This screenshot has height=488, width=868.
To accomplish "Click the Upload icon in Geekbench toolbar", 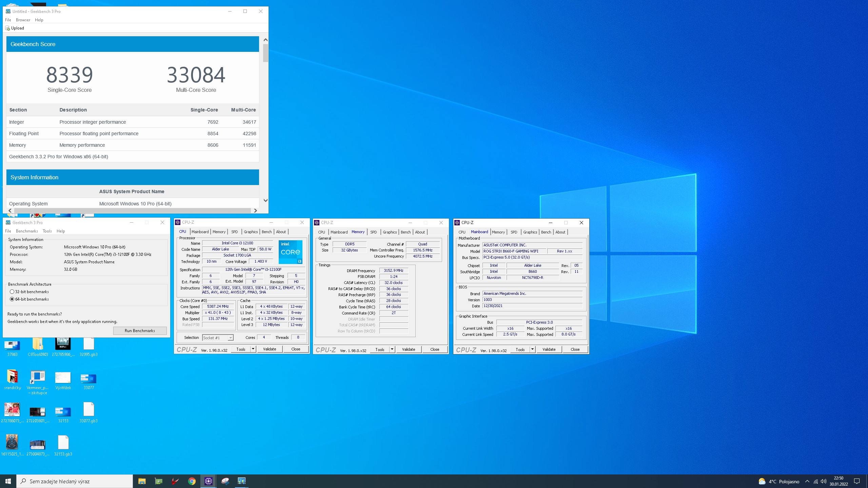I will (x=7, y=28).
